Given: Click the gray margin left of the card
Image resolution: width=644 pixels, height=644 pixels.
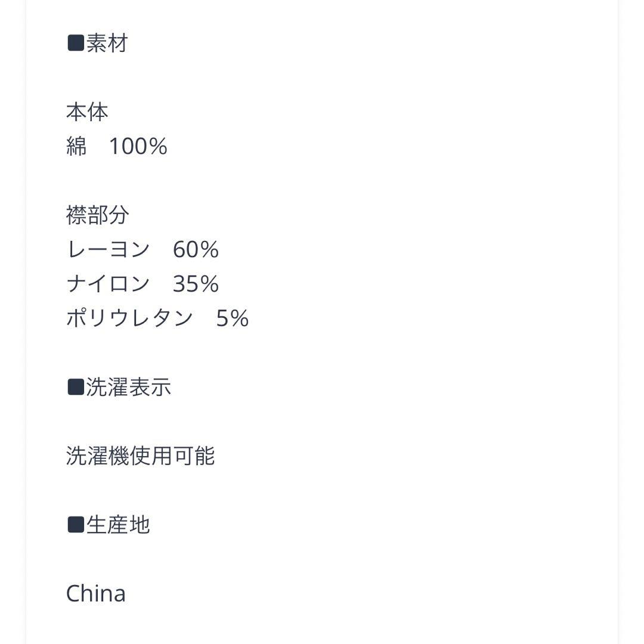Looking at the screenshot, I should [x=12, y=322].
